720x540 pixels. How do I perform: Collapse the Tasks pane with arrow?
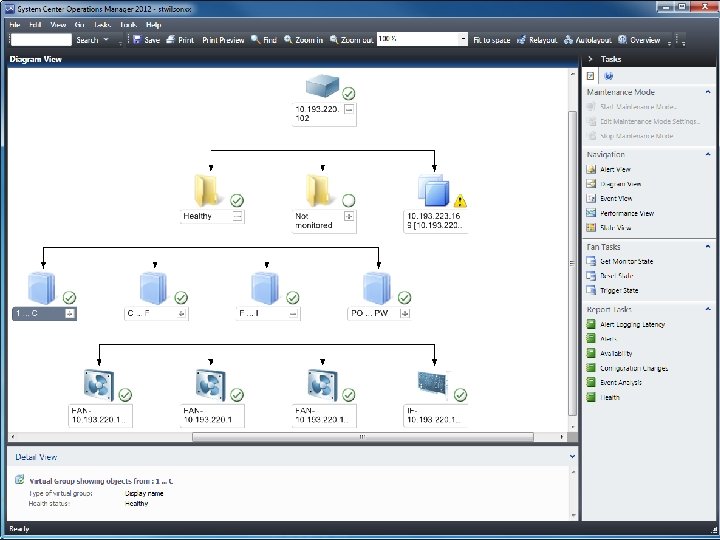point(591,59)
